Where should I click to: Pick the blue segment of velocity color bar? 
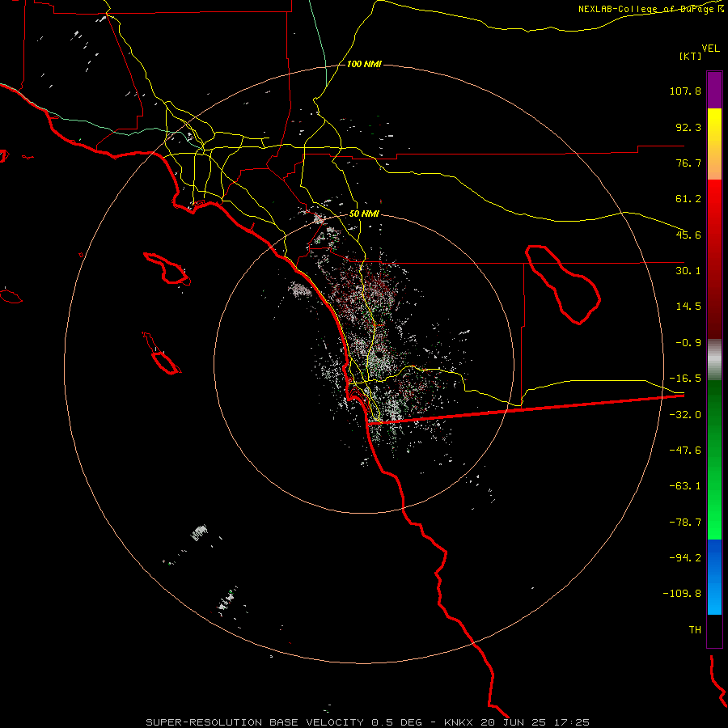[714, 577]
